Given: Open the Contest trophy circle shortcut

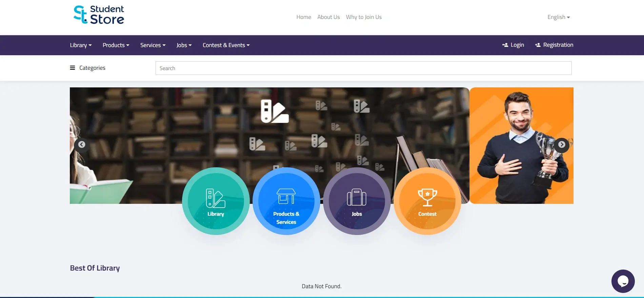Looking at the screenshot, I should pyautogui.click(x=427, y=201).
